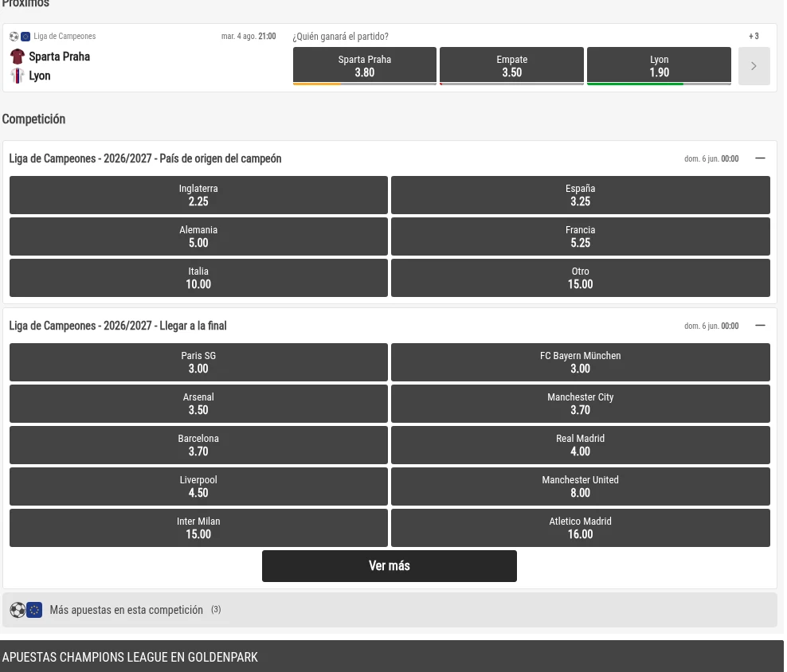Click match date mar. 4 ago. 21:00

[x=249, y=36]
